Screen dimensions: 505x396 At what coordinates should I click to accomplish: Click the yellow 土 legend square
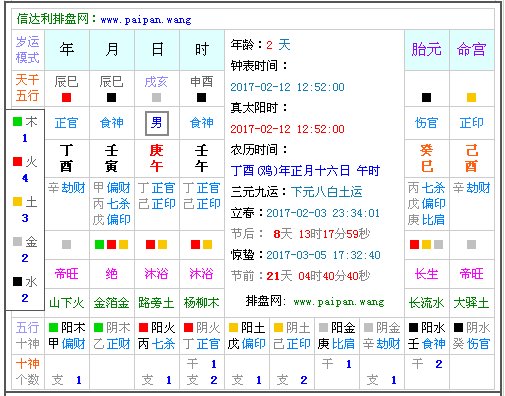click(x=17, y=202)
